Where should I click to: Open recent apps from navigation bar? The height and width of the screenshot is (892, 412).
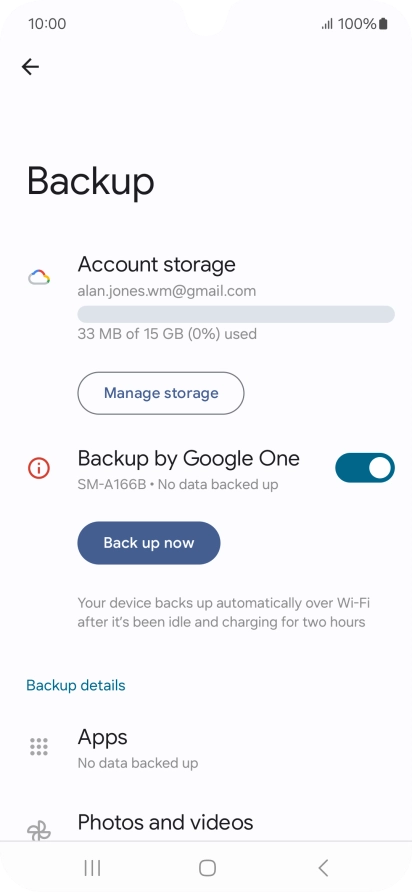point(92,868)
